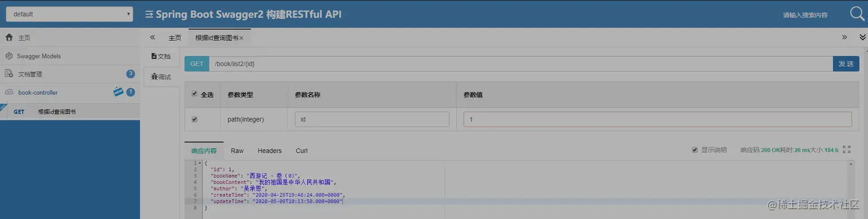Open the default group dropdown

[x=69, y=14]
